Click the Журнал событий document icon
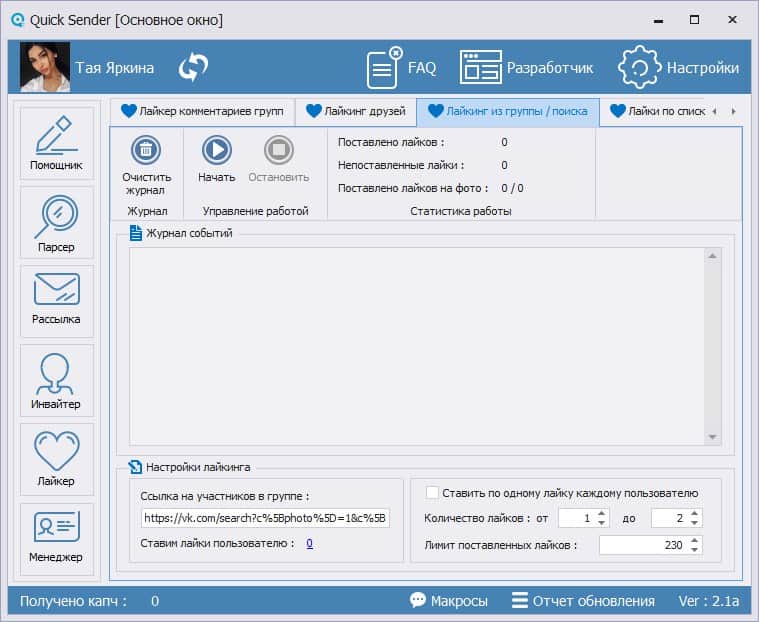Image resolution: width=759 pixels, height=622 pixels. [136, 233]
